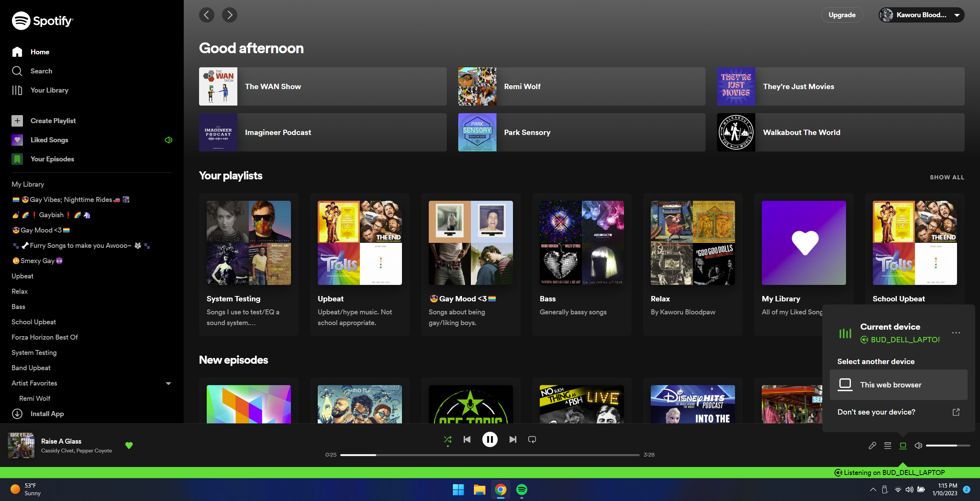The image size is (980, 501).
Task: Open the Imagineer Podcast tile
Action: 322,132
